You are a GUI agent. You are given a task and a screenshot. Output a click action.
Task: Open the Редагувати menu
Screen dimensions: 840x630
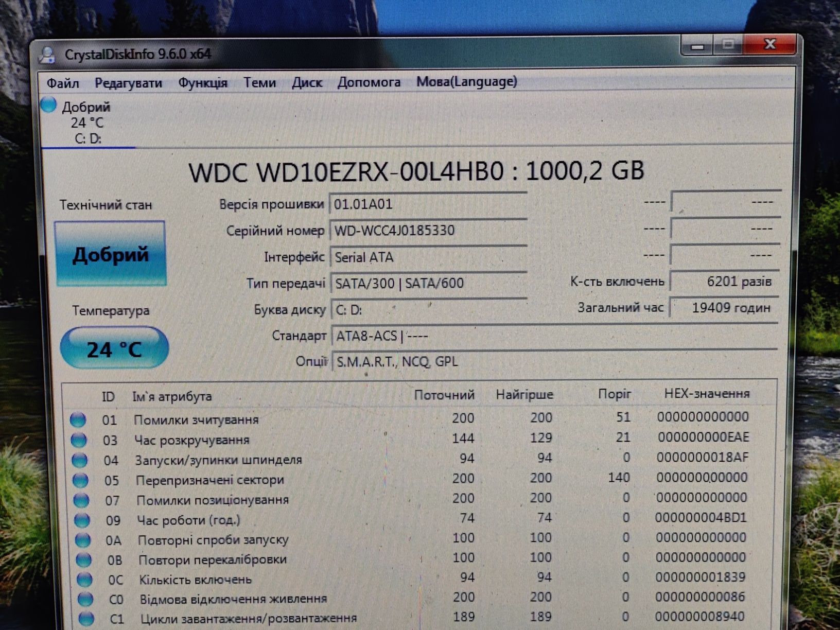[x=128, y=83]
